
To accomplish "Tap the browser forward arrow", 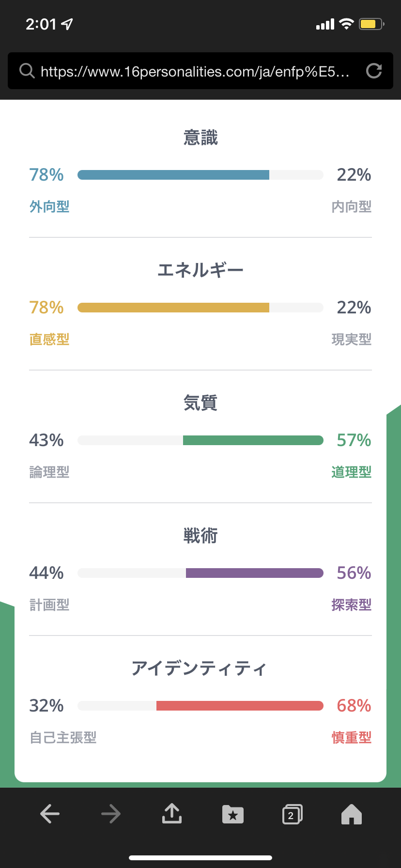I will pyautogui.click(x=111, y=814).
